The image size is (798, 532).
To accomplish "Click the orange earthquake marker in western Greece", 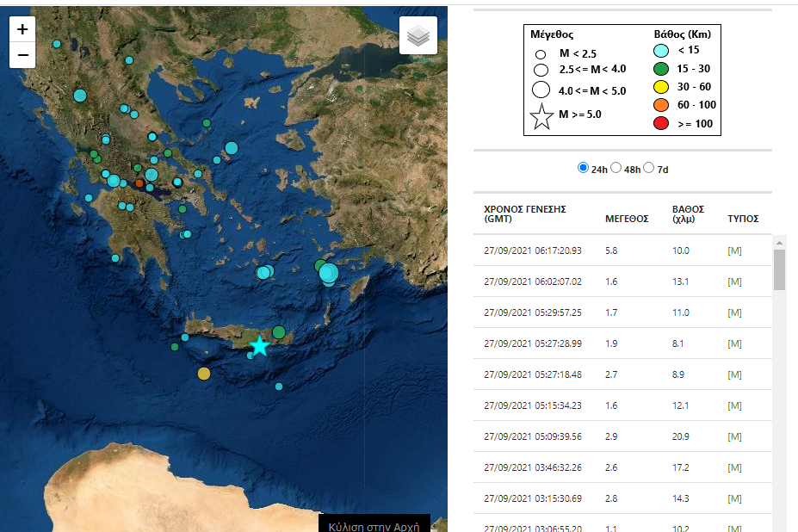I will click(x=139, y=183).
